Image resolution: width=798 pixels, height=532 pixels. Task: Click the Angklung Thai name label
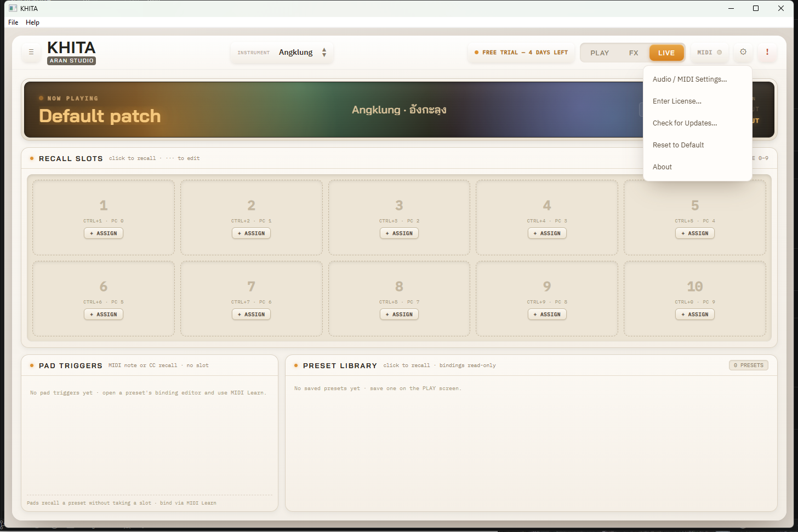(x=399, y=110)
